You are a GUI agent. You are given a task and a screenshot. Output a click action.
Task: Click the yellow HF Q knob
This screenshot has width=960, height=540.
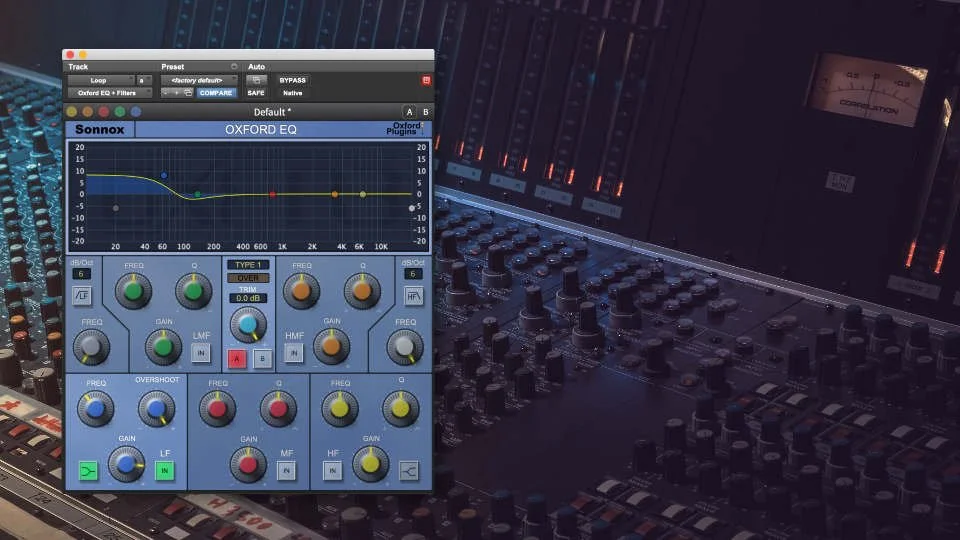coord(400,408)
